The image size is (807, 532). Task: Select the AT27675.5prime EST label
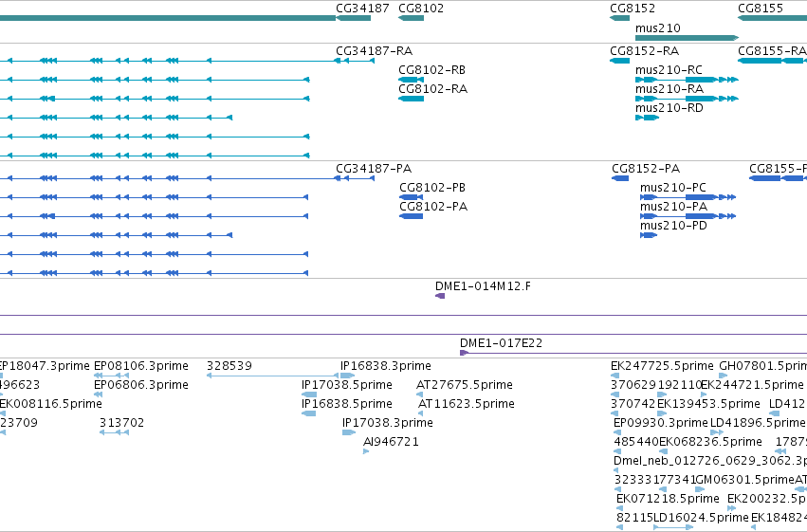point(465,385)
